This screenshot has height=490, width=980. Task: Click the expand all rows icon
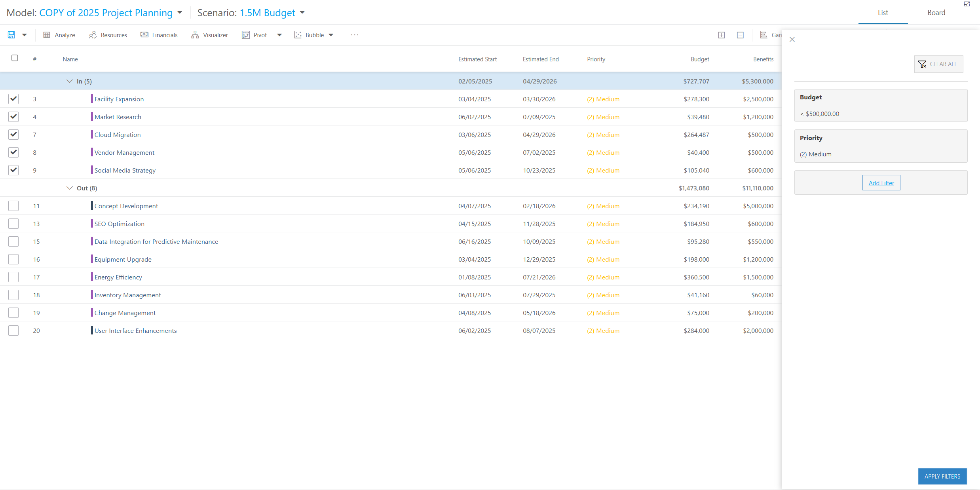(x=722, y=35)
